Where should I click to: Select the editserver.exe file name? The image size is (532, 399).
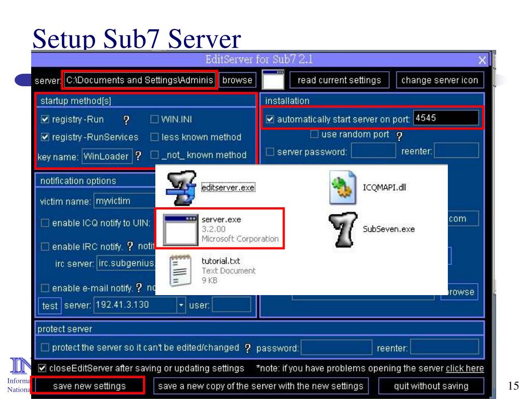pyautogui.click(x=228, y=188)
